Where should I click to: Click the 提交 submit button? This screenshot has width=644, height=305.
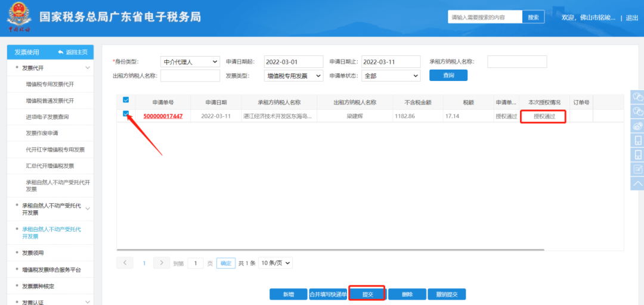pyautogui.click(x=367, y=294)
